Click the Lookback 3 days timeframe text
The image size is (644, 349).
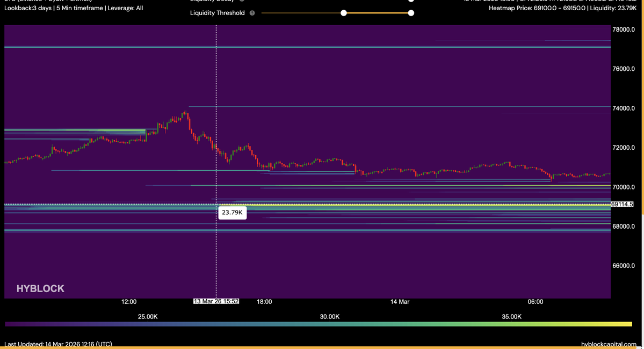click(74, 8)
